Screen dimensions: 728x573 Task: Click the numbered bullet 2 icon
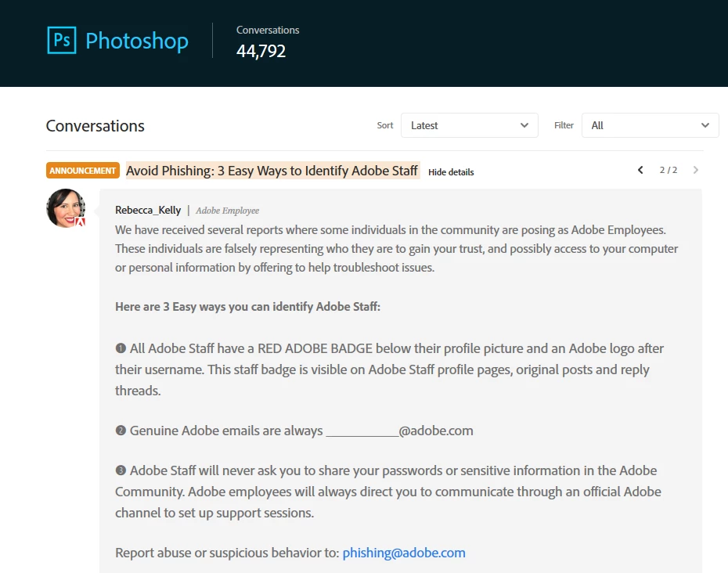click(x=121, y=431)
